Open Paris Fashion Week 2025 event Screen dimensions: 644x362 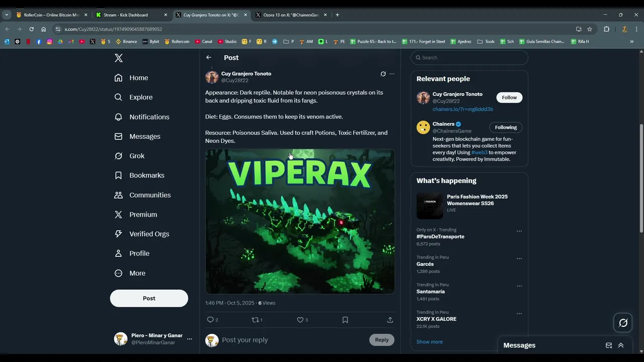tap(469, 205)
